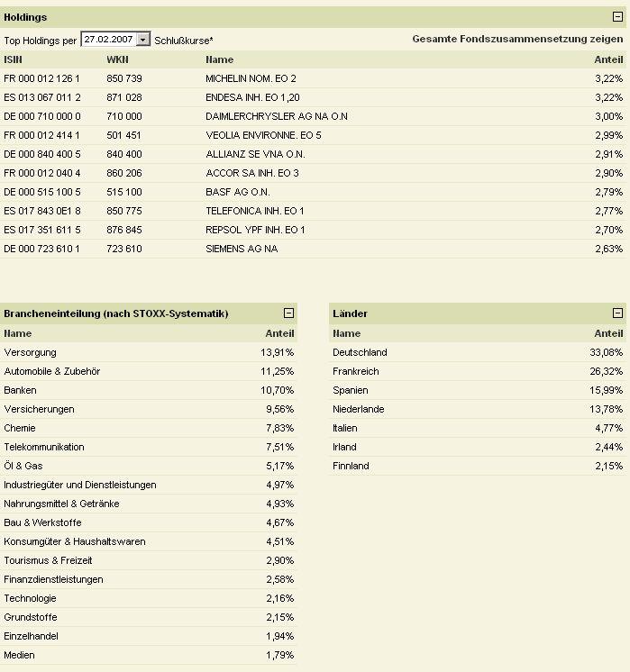
Task: Select the Deutschland country row
Action: (360, 352)
